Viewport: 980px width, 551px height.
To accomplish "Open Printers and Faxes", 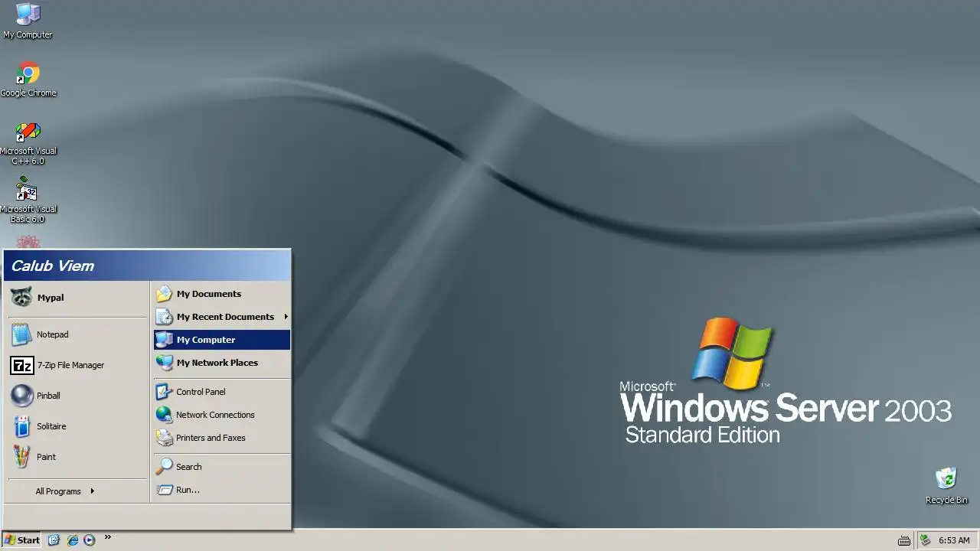I will coord(222,438).
